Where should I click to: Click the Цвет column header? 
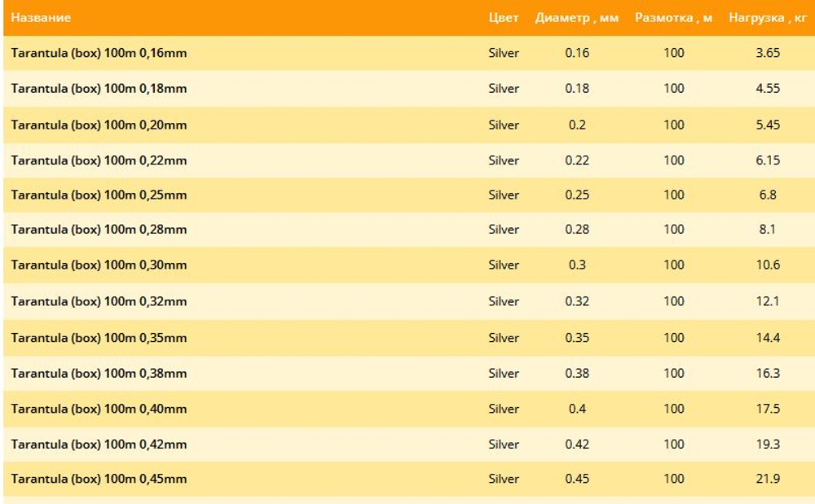503,18
